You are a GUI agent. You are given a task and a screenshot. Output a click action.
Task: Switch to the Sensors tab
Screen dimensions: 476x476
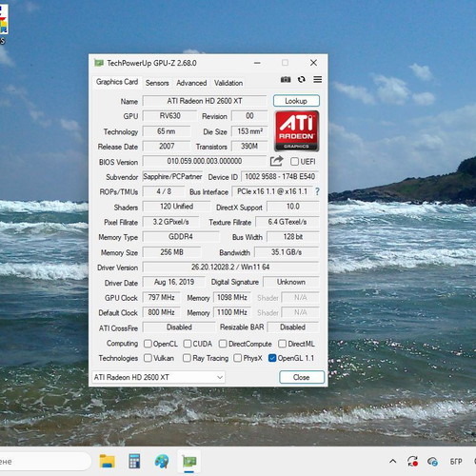[x=157, y=83]
